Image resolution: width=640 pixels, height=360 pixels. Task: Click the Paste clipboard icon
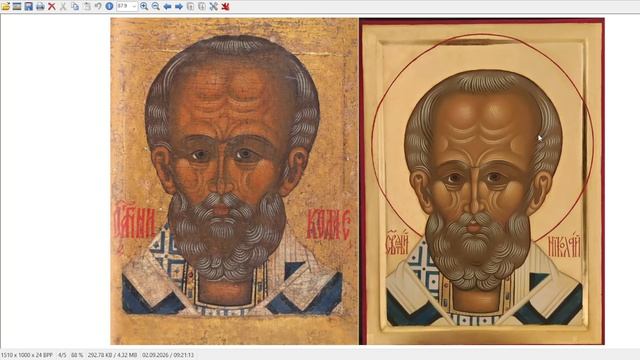[x=87, y=6]
